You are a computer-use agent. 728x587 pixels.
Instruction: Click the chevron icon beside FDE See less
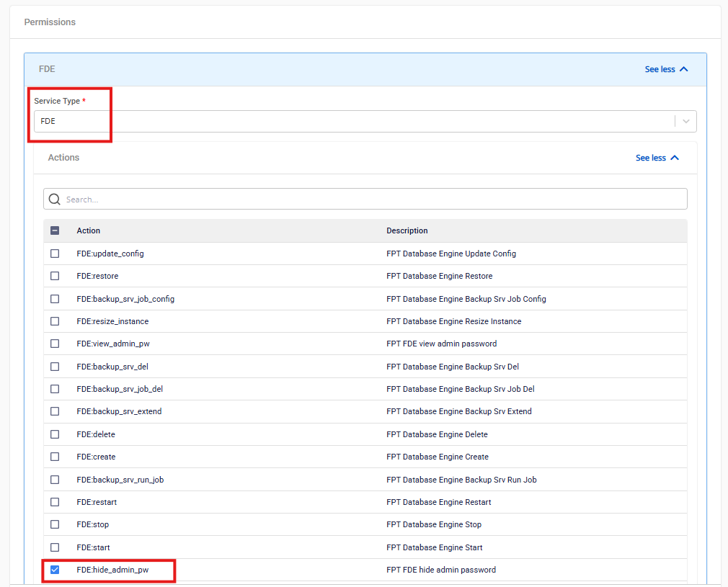[683, 69]
